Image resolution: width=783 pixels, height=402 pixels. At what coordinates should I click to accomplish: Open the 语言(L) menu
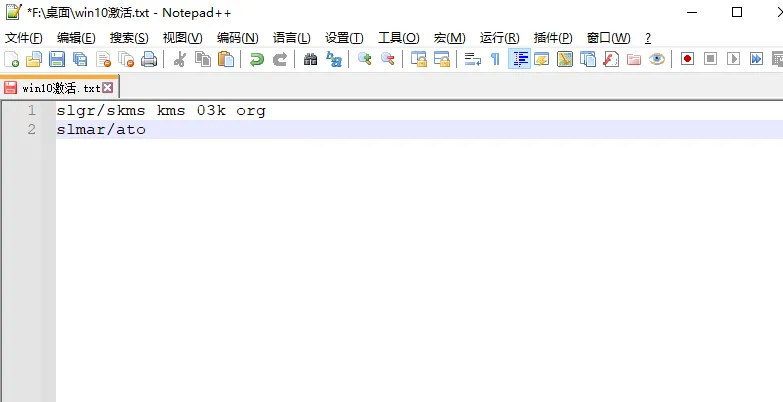point(292,38)
